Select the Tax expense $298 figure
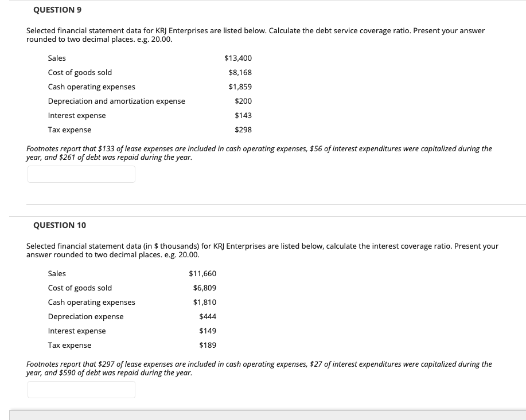The width and height of the screenshot is (526, 420). pos(243,129)
